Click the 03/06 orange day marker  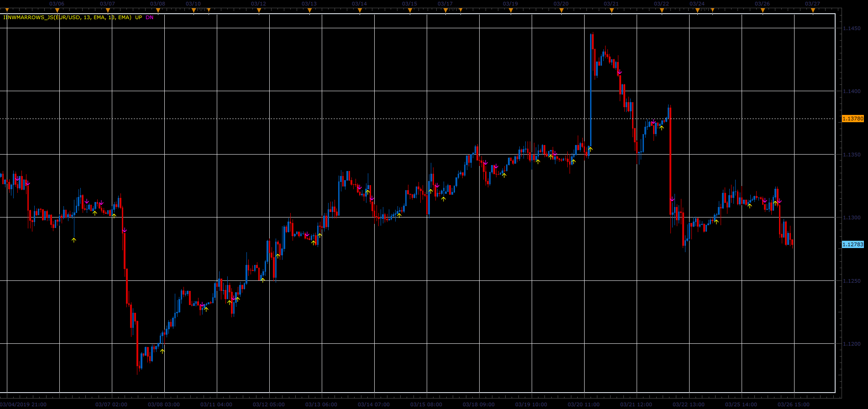57,10
